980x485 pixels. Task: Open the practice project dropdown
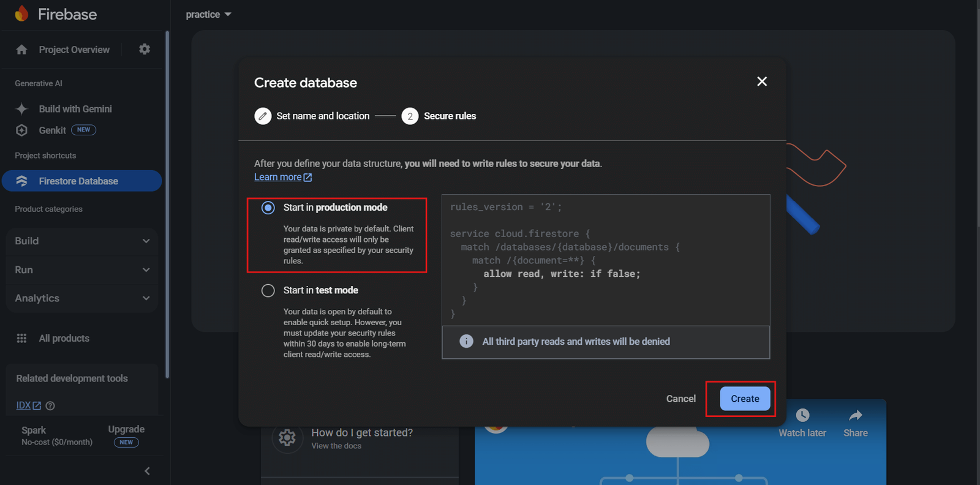pyautogui.click(x=208, y=15)
